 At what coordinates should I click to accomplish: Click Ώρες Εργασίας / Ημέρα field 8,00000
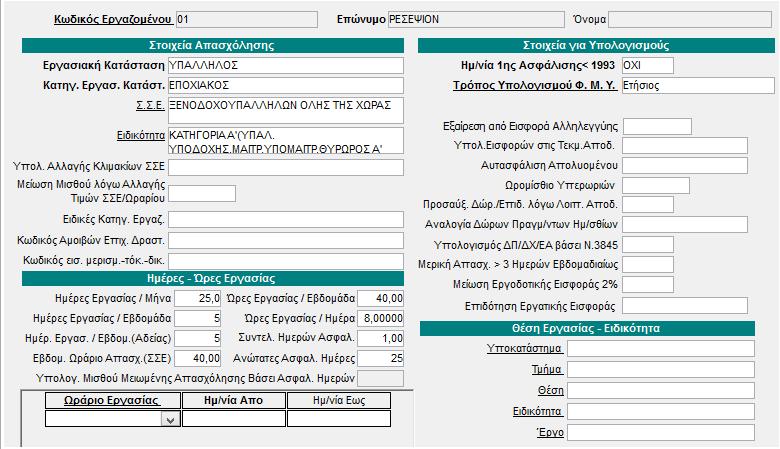click(381, 318)
